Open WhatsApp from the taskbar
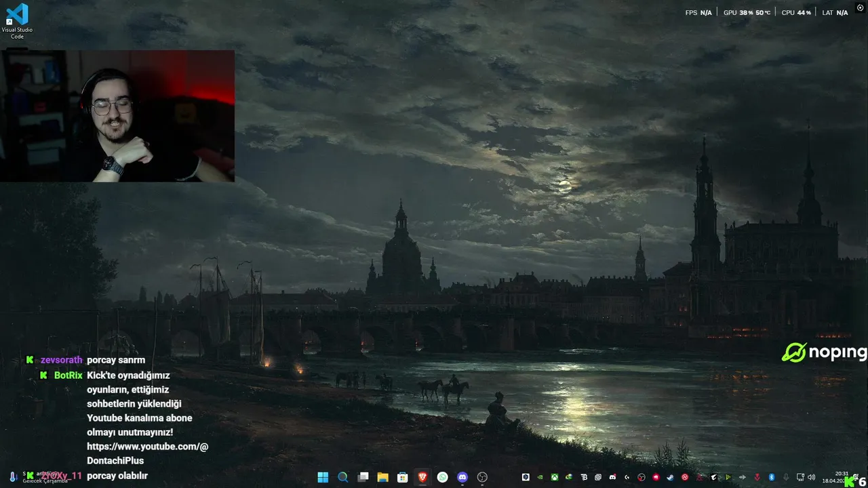 pos(443,477)
